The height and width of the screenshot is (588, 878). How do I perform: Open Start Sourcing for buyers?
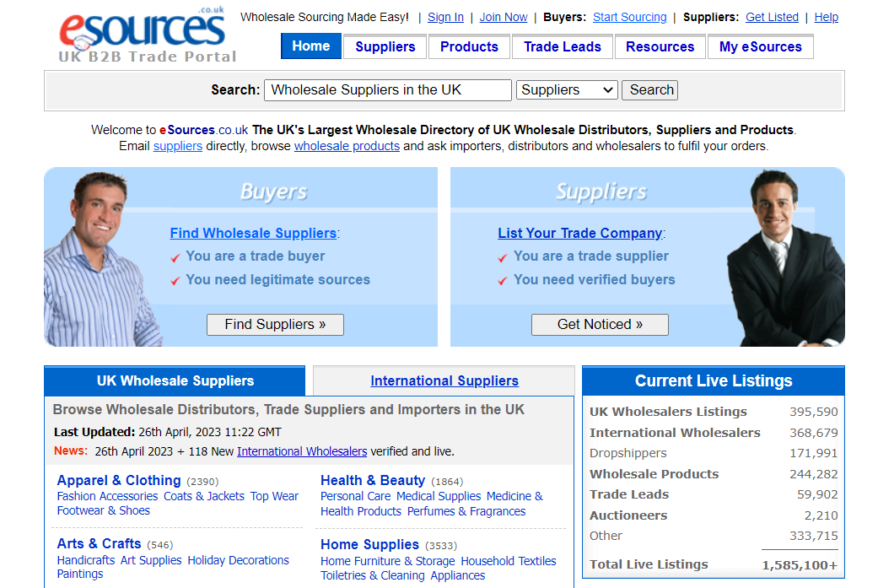pyautogui.click(x=629, y=16)
